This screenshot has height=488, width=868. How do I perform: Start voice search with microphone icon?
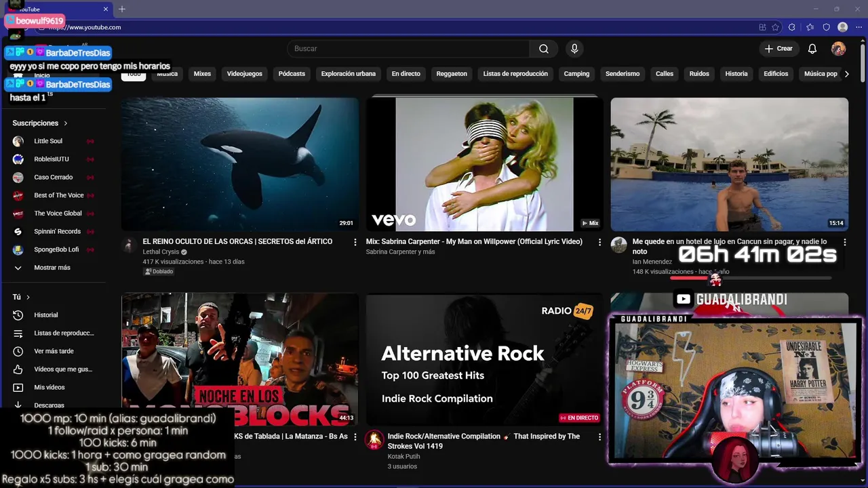574,49
